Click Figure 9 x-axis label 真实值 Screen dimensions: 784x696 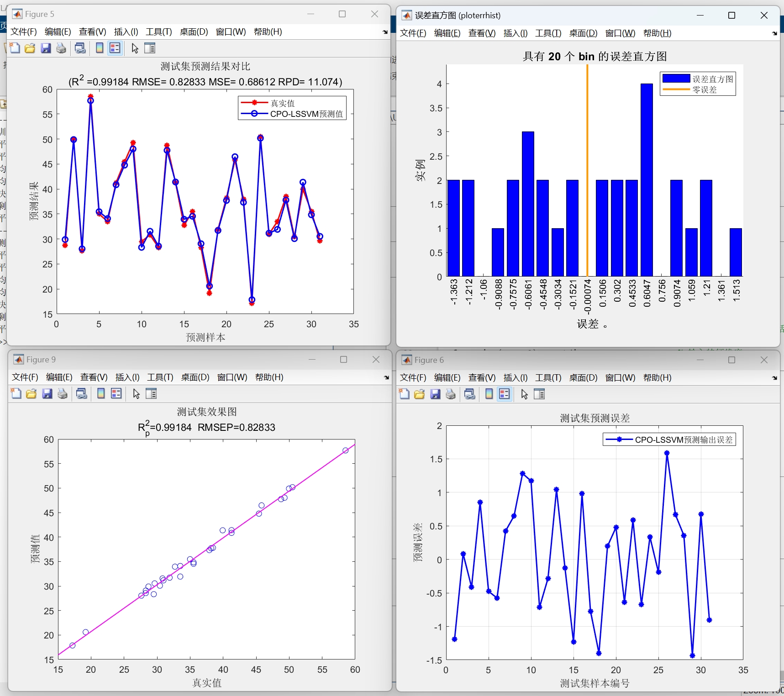pos(207,683)
